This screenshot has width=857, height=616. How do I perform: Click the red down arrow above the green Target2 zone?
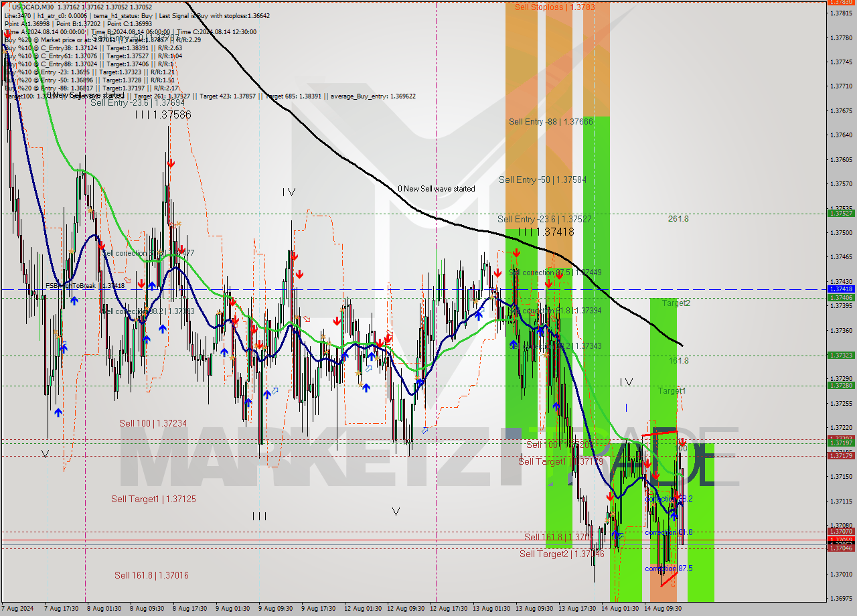(x=684, y=441)
